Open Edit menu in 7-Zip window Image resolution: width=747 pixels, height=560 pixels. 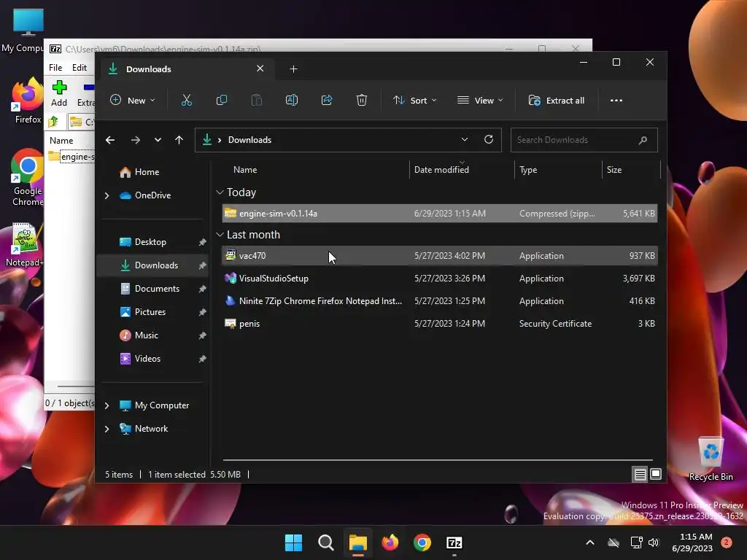79,68
